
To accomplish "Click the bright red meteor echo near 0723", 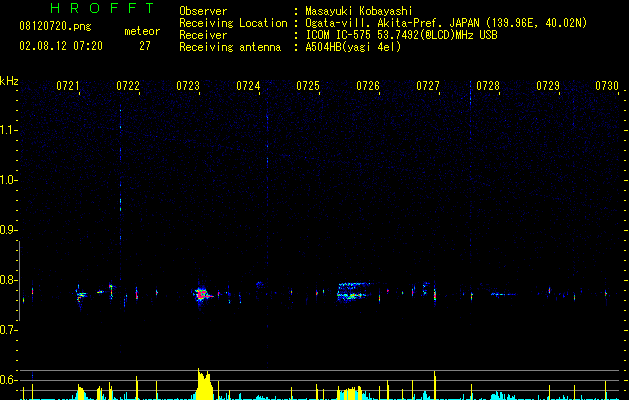I will pos(202,295).
